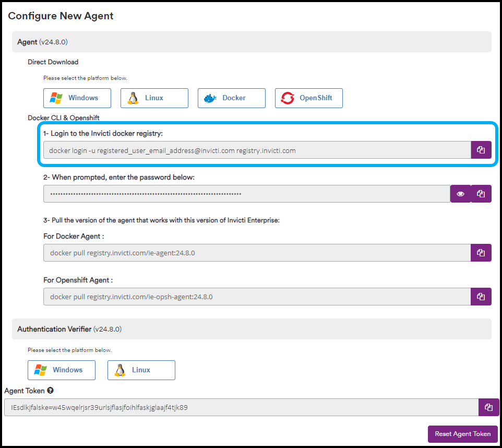Copy the docker login command
Screen dimensions: 502x448
pos(481,150)
